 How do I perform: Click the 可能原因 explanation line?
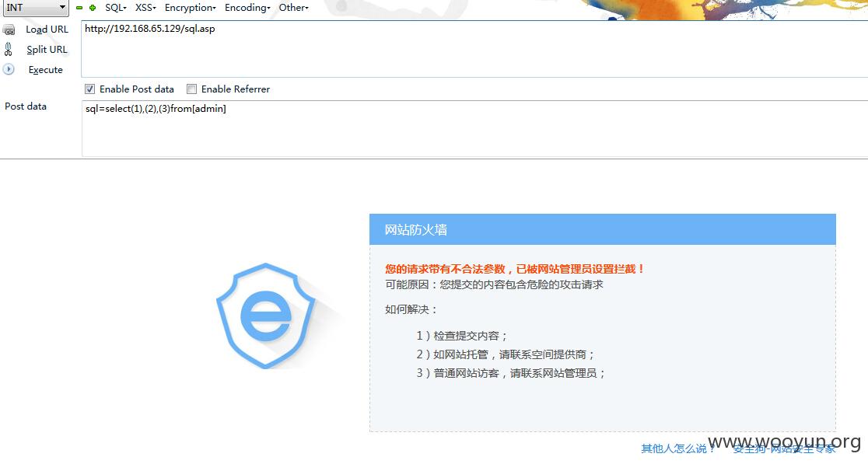[495, 284]
